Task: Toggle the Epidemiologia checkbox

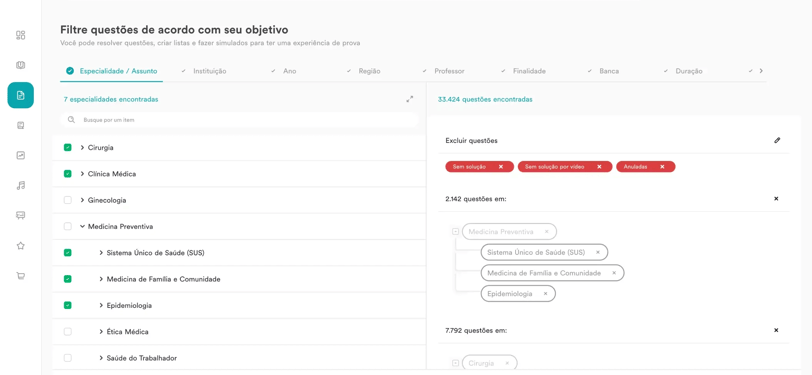Action: (68, 306)
